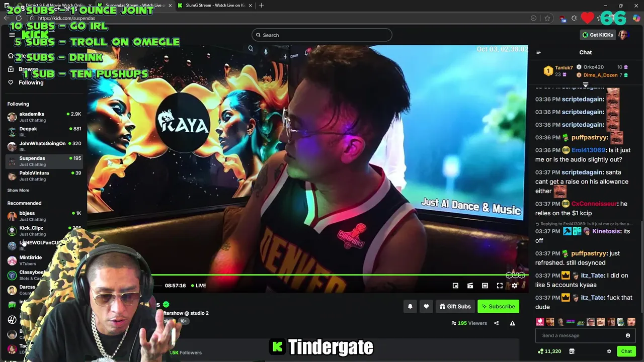Switch to theater mode in player
644x362 pixels.
click(x=485, y=286)
